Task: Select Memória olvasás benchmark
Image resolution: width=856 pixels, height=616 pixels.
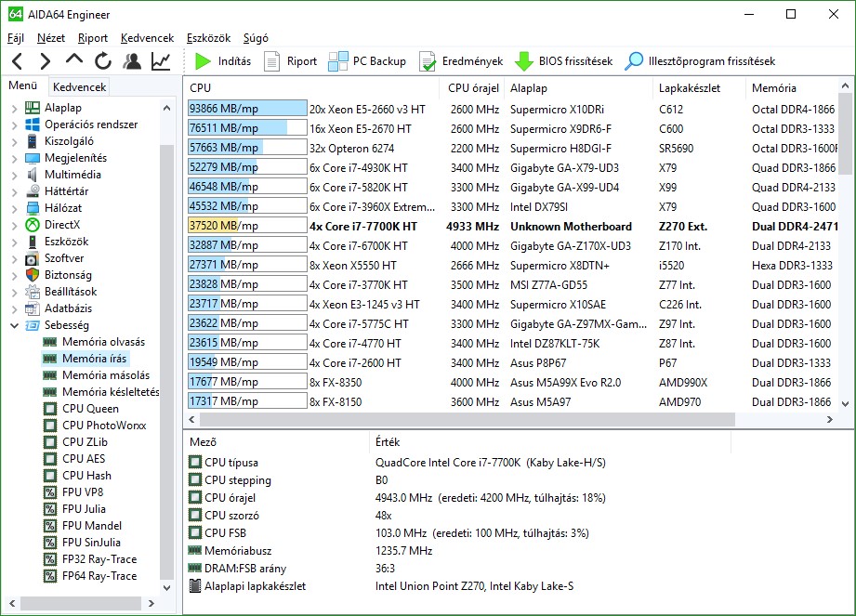Action: click(103, 342)
